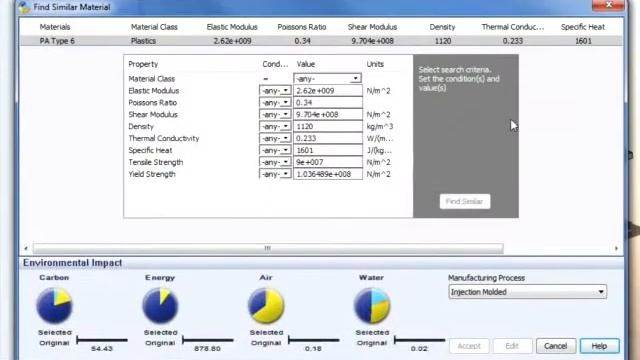Click the scrollbar left arrow
This screenshot has height=360, width=640.
click(26, 248)
